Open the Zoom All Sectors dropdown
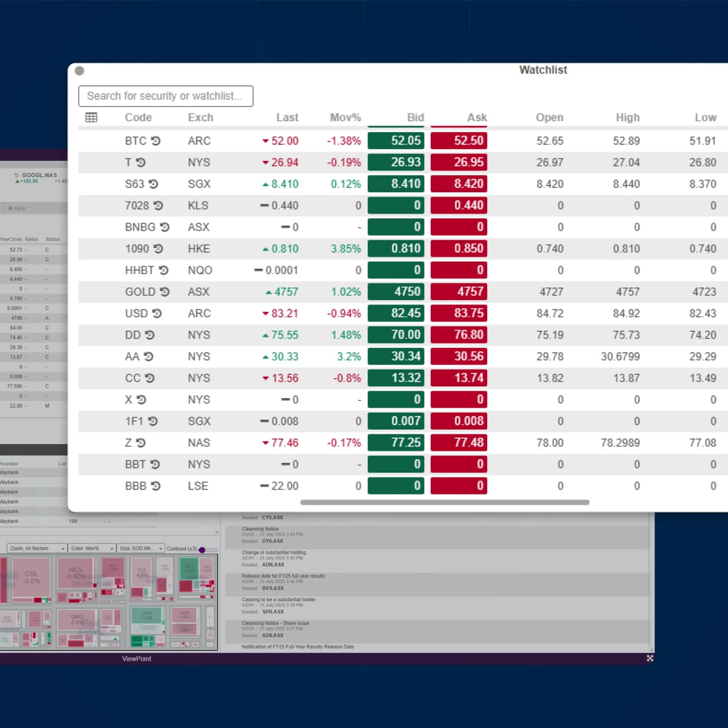Screen dimensions: 728x728 pyautogui.click(x=36, y=548)
